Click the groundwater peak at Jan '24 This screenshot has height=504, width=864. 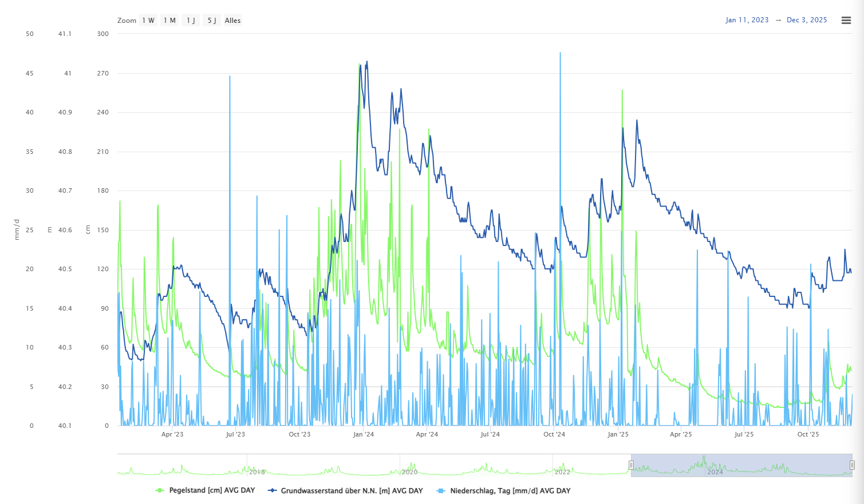pyautogui.click(x=366, y=62)
